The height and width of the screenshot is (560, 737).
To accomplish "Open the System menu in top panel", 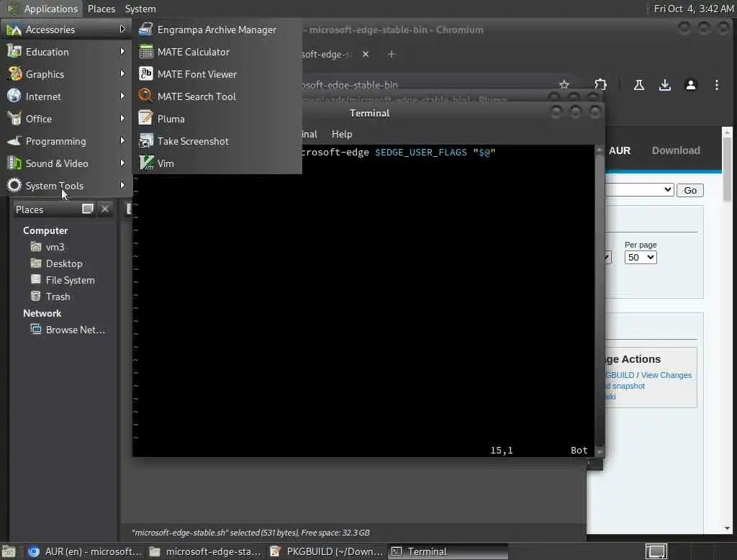I will [x=140, y=9].
